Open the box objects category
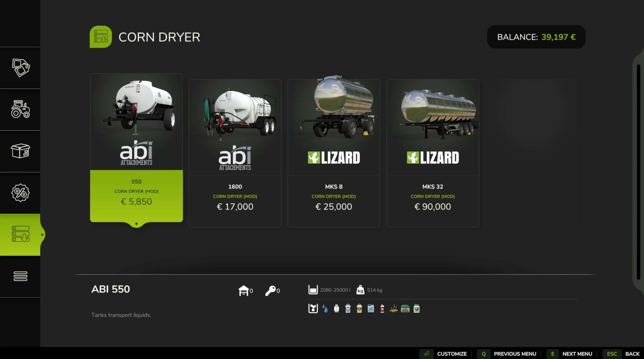The width and height of the screenshot is (644, 359). (21, 151)
